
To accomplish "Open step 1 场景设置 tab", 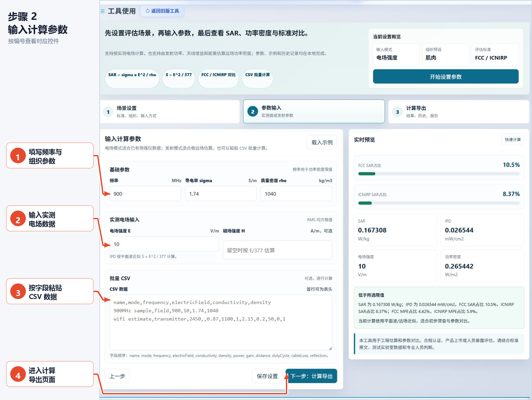I will [170, 112].
